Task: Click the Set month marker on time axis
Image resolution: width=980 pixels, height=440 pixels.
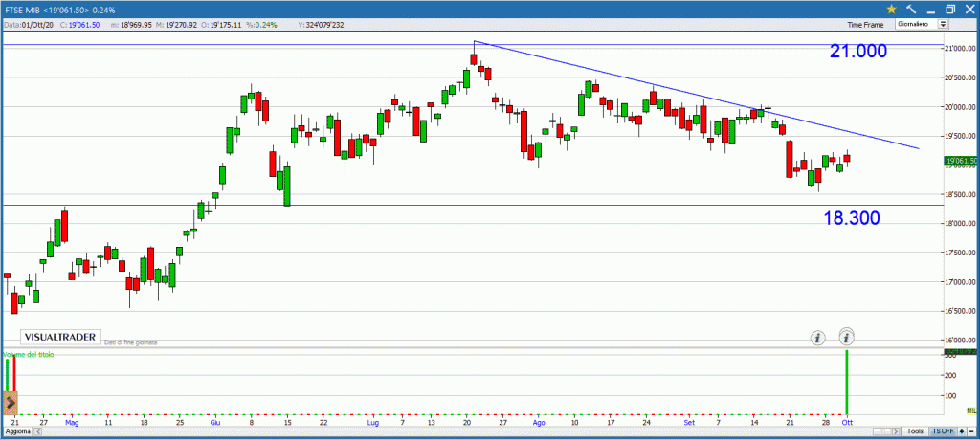Action: pyautogui.click(x=689, y=423)
